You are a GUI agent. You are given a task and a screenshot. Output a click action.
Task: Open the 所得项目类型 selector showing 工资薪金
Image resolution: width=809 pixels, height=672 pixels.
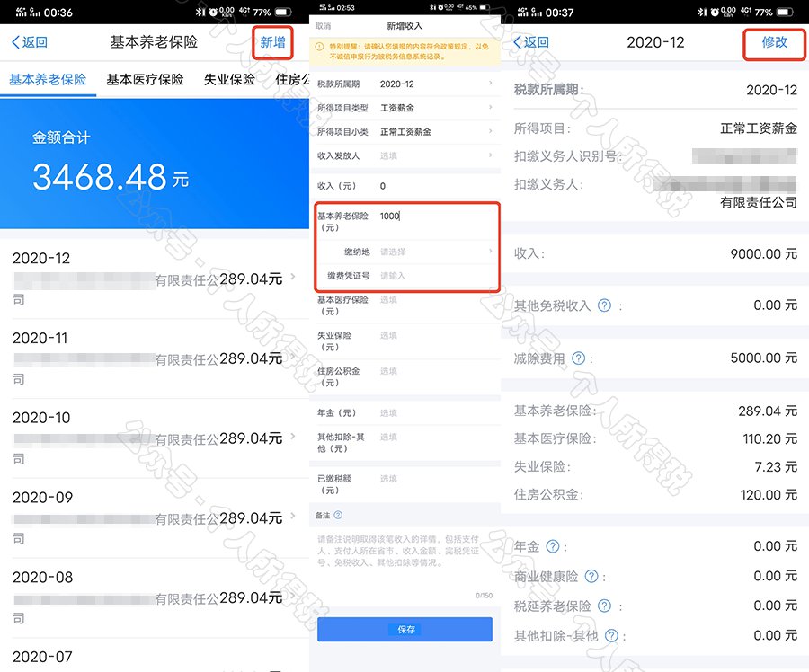pos(405,108)
